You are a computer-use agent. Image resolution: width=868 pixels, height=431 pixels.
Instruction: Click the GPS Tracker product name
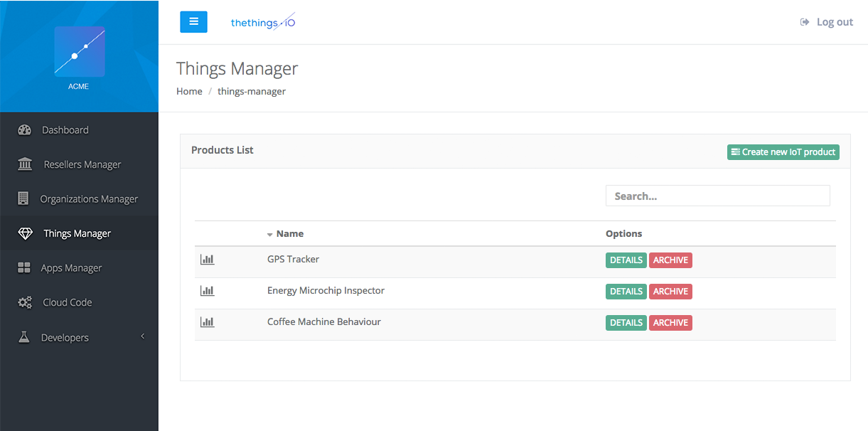[293, 259]
